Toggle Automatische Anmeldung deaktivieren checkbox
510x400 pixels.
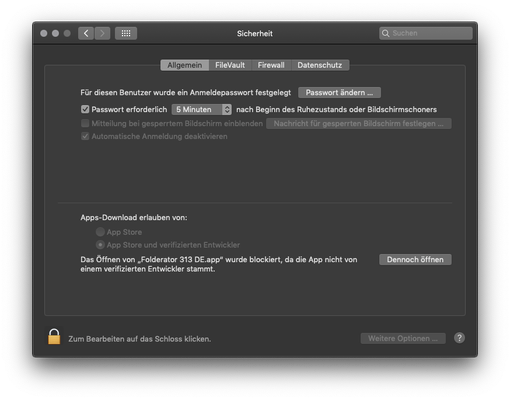85,136
